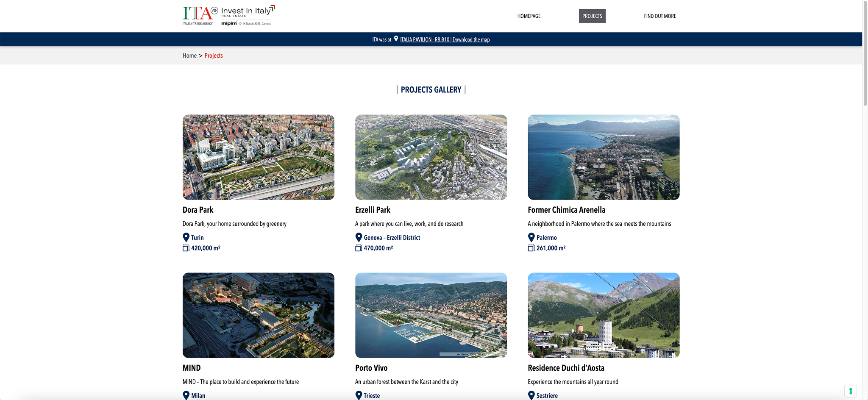Click the area size icon beside 420,000 m²
The height and width of the screenshot is (400, 868).
tap(186, 248)
